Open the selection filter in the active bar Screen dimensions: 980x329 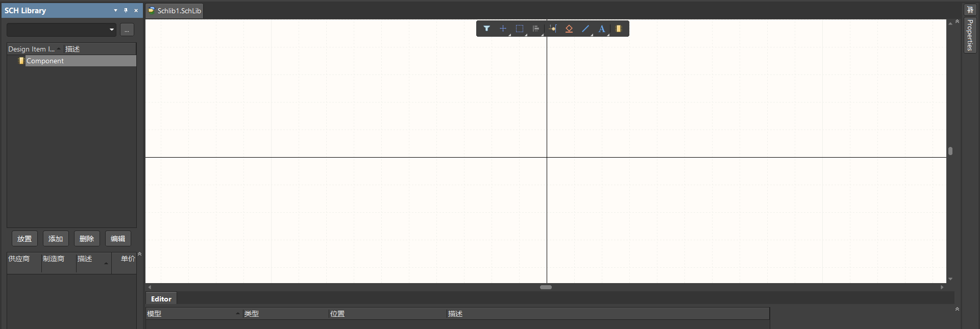[486, 29]
